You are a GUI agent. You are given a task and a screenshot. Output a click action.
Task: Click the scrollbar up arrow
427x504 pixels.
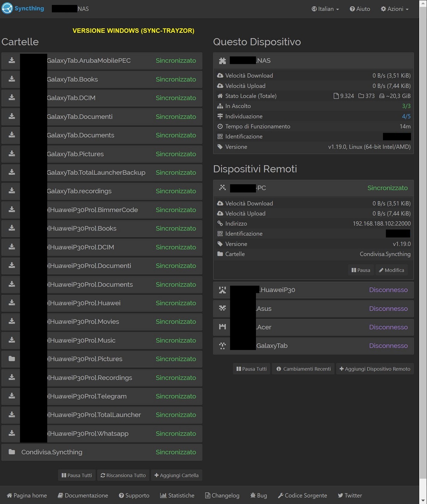(423, 3)
